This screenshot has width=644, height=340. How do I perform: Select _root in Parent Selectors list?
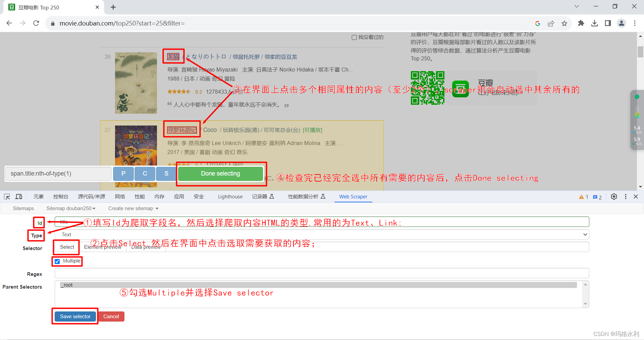click(318, 285)
